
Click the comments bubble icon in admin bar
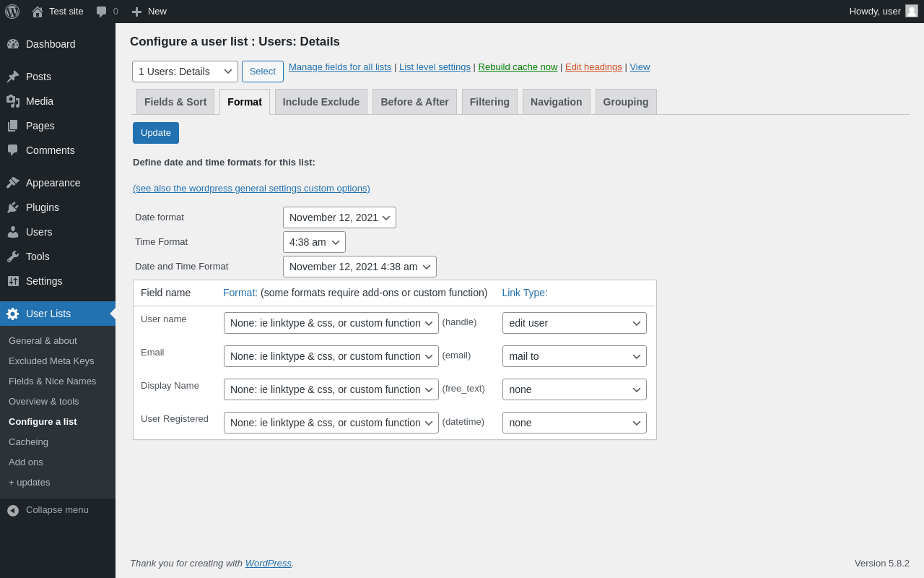pyautogui.click(x=102, y=12)
